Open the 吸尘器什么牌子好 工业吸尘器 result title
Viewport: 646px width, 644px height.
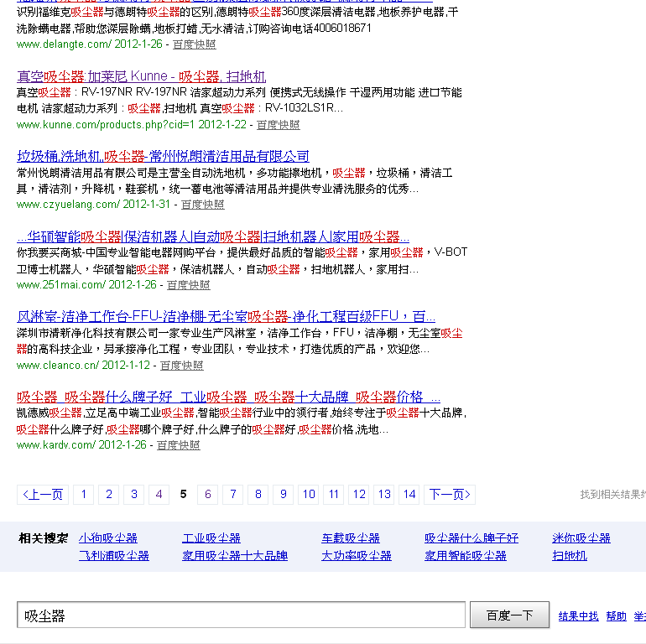tap(228, 397)
